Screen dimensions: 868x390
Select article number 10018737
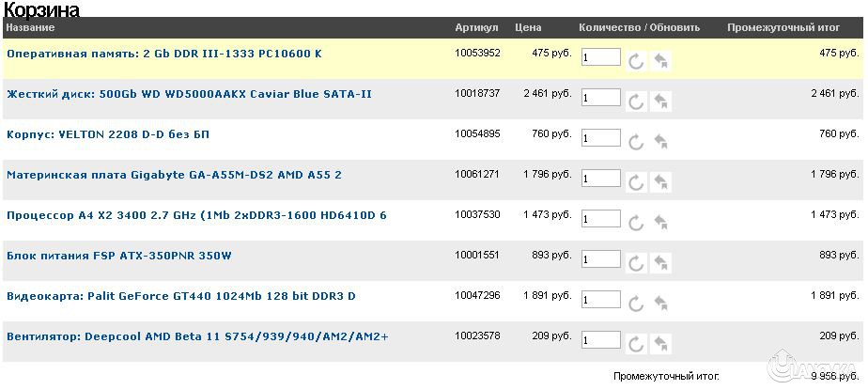[477, 94]
